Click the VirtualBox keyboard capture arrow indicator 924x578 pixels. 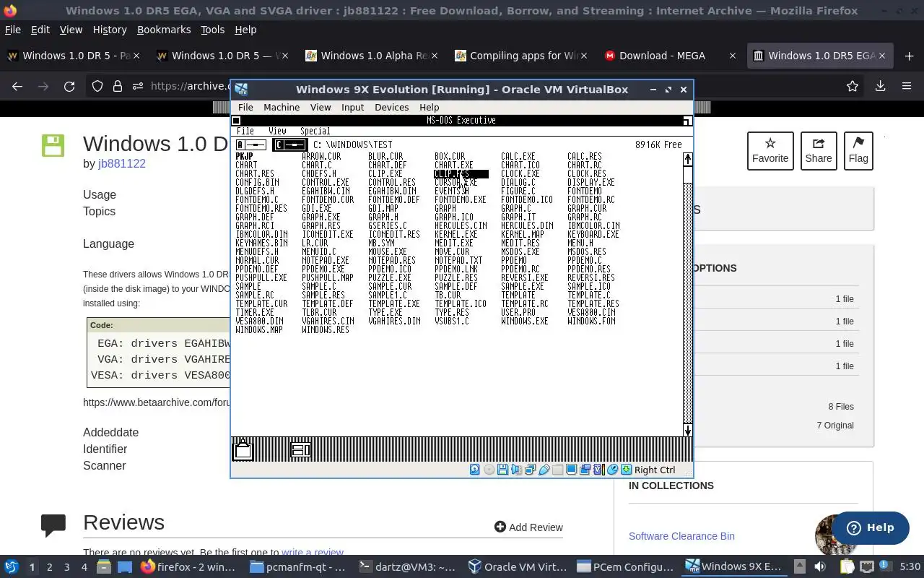coord(626,470)
